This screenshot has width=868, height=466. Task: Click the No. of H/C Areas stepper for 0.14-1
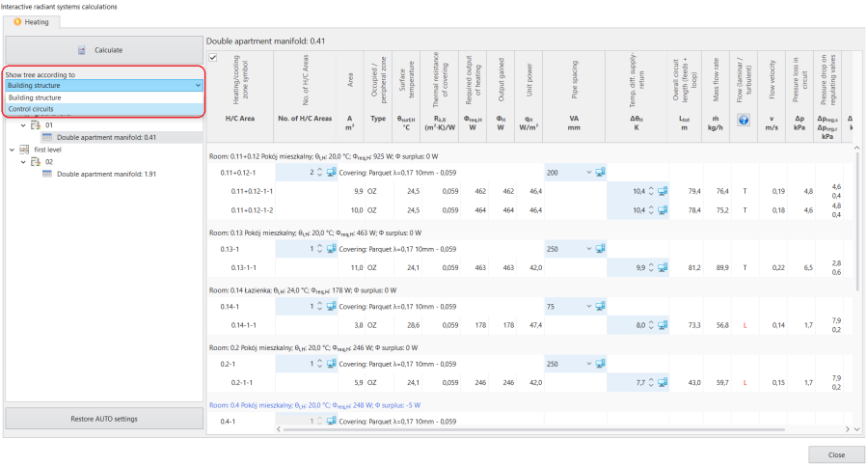pyautogui.click(x=319, y=306)
